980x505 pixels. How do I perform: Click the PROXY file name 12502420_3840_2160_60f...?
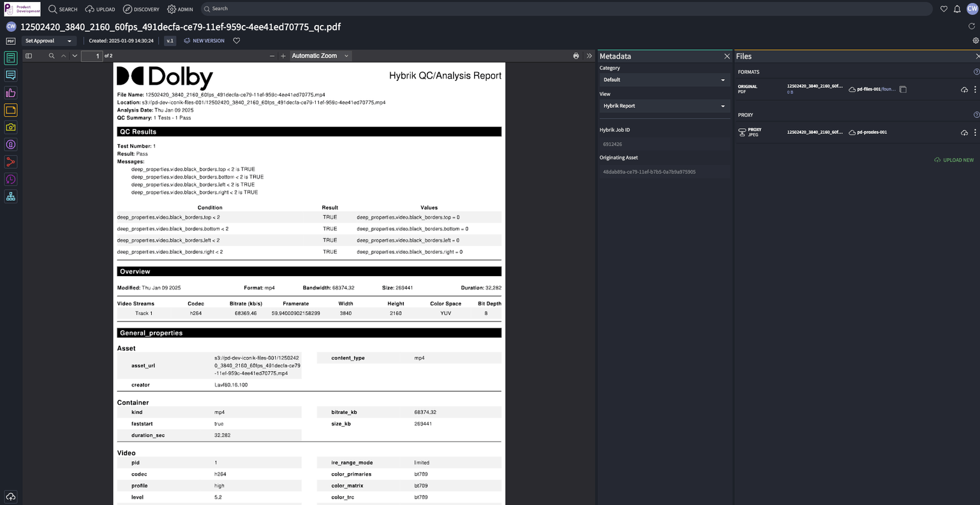click(815, 133)
